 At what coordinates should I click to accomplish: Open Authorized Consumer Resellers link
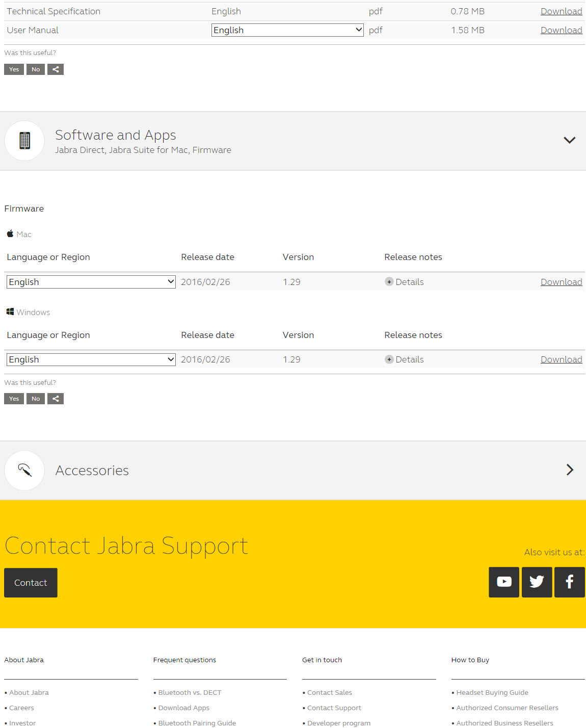pyautogui.click(x=508, y=708)
